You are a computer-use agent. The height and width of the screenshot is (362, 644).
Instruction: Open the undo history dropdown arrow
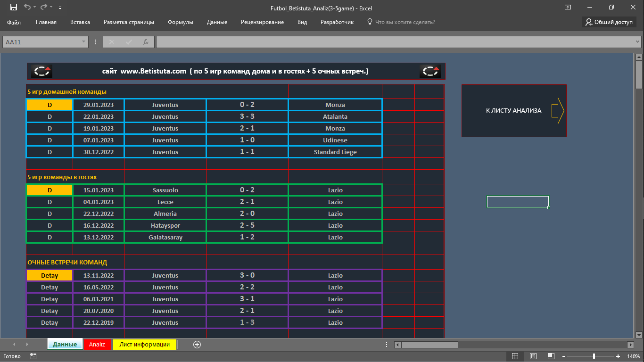(x=35, y=8)
